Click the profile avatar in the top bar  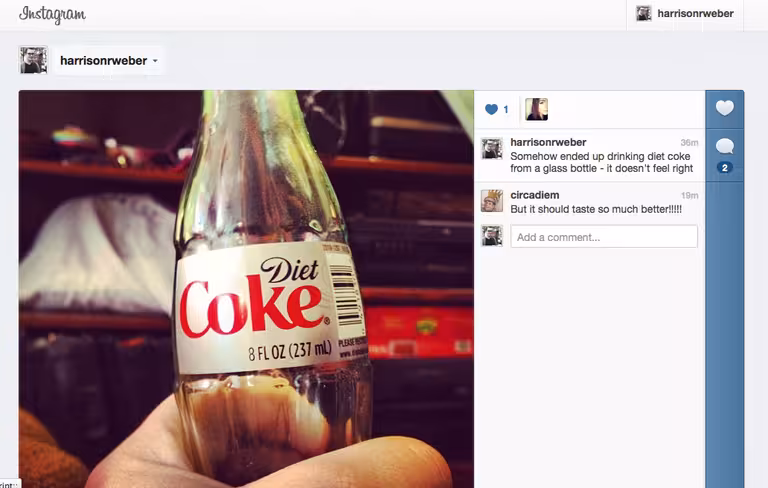[644, 14]
